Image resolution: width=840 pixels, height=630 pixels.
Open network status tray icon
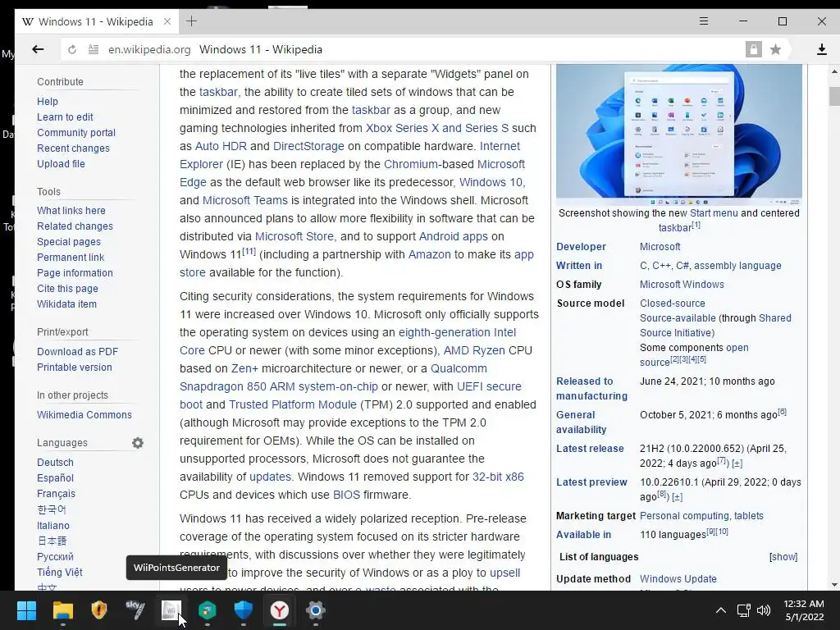[743, 610]
